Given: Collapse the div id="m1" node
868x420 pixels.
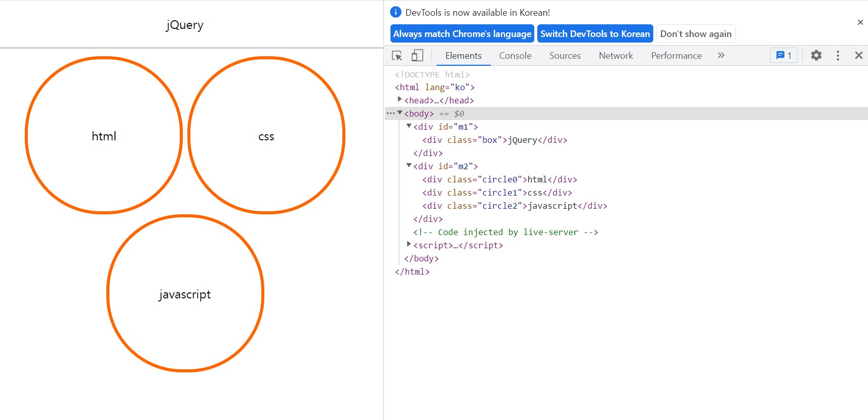Looking at the screenshot, I should [x=409, y=126].
